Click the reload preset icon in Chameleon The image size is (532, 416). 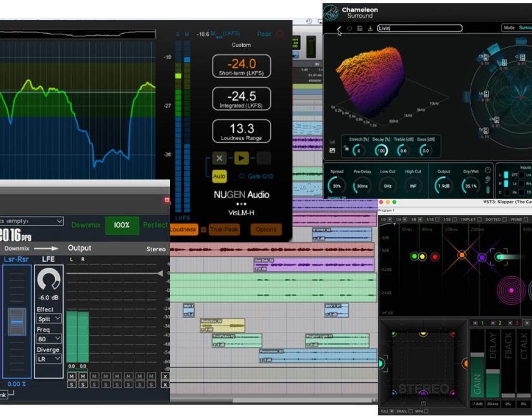(350, 29)
